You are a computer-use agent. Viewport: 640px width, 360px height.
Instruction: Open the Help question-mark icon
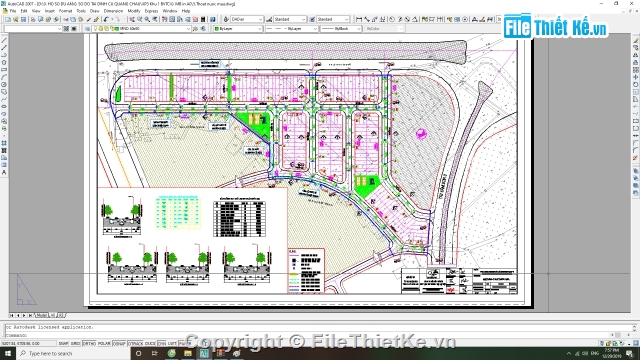click(213, 19)
